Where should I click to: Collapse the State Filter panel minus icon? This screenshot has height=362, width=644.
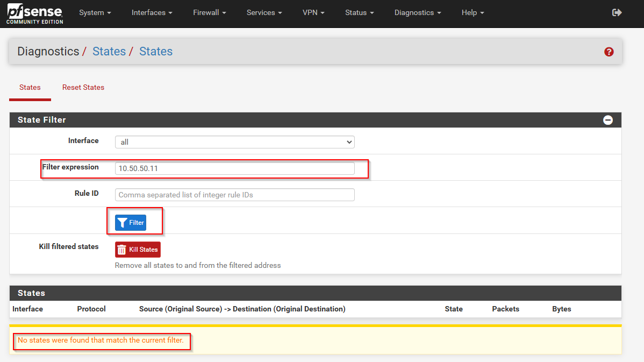pyautogui.click(x=607, y=120)
